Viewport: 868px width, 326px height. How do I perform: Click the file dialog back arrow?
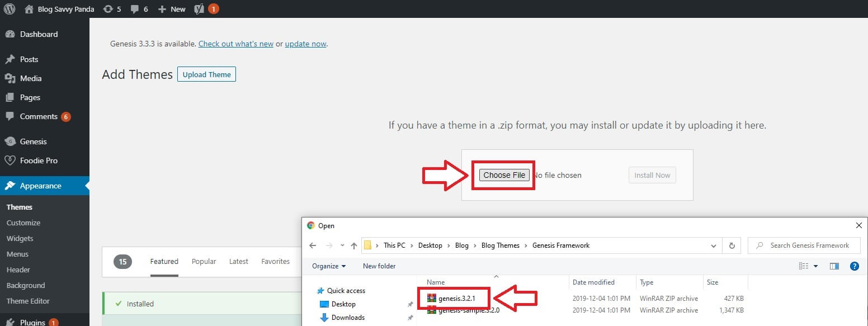click(313, 245)
